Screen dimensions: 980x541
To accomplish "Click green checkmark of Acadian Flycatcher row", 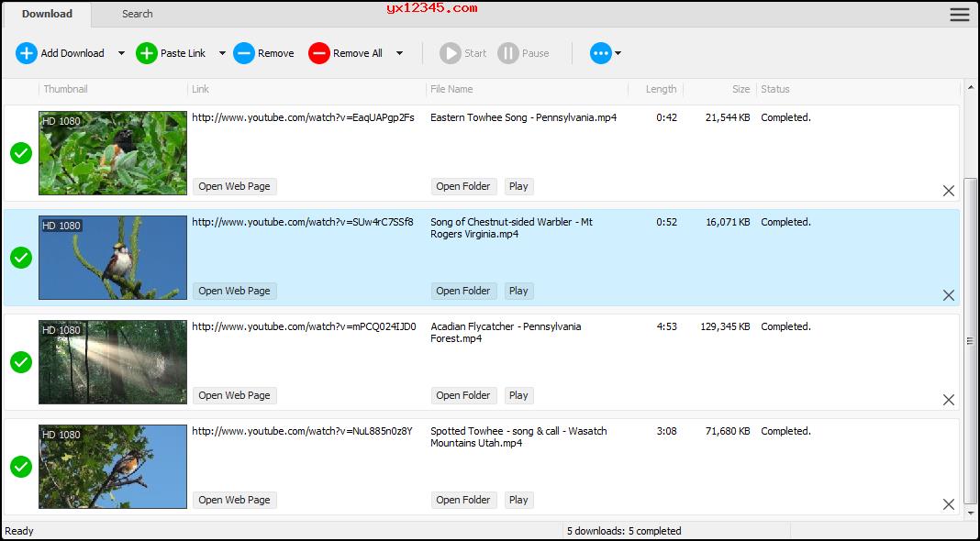I will pos(21,361).
